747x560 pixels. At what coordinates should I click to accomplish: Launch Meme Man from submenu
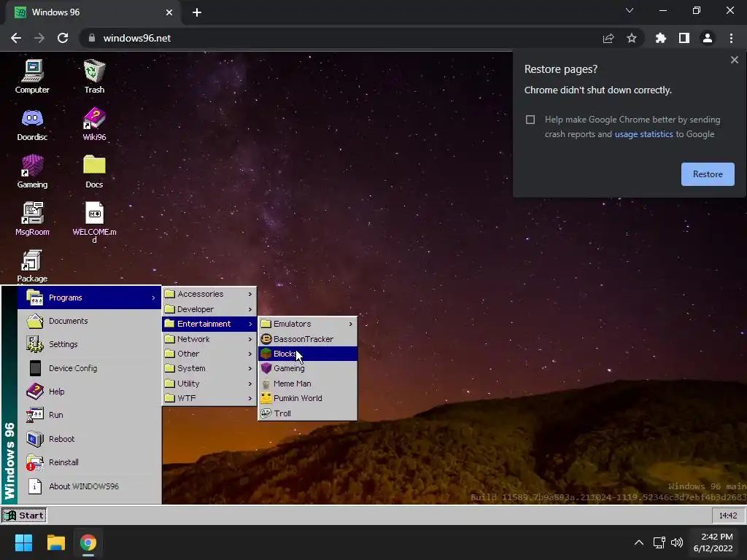pyautogui.click(x=308, y=384)
